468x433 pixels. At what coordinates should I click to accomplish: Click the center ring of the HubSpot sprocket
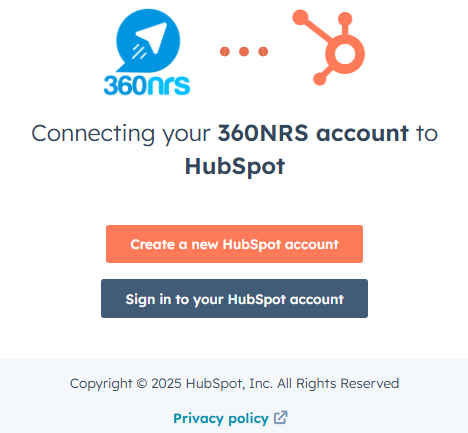345,54
